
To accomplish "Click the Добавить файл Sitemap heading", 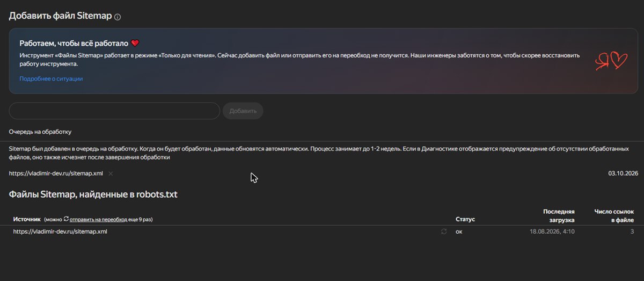I will click(x=60, y=16).
